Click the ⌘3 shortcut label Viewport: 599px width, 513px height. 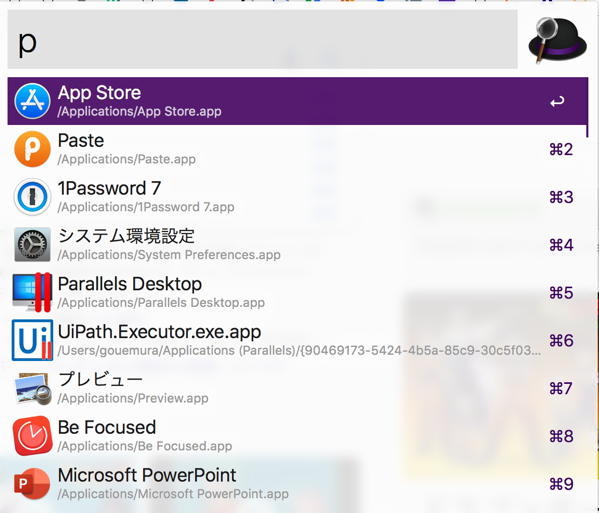[x=561, y=197]
